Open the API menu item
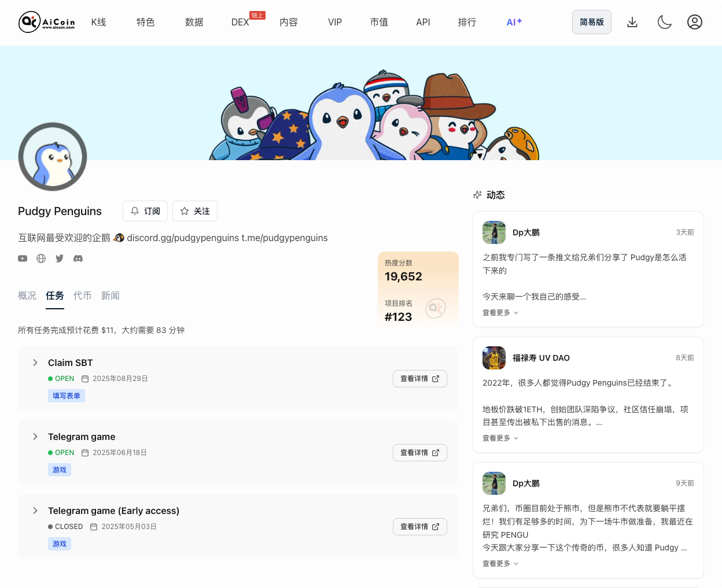Screen dimensions: 722x588 coord(423,22)
